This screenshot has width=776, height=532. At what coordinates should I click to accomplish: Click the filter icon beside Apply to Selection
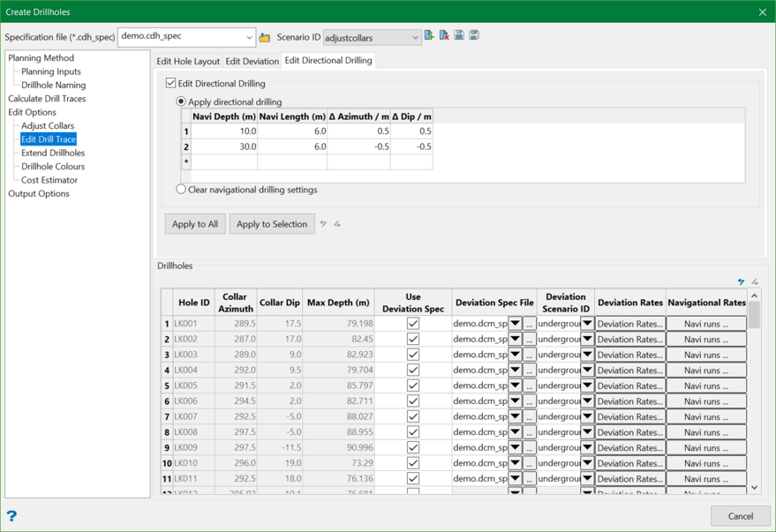pyautogui.click(x=324, y=224)
